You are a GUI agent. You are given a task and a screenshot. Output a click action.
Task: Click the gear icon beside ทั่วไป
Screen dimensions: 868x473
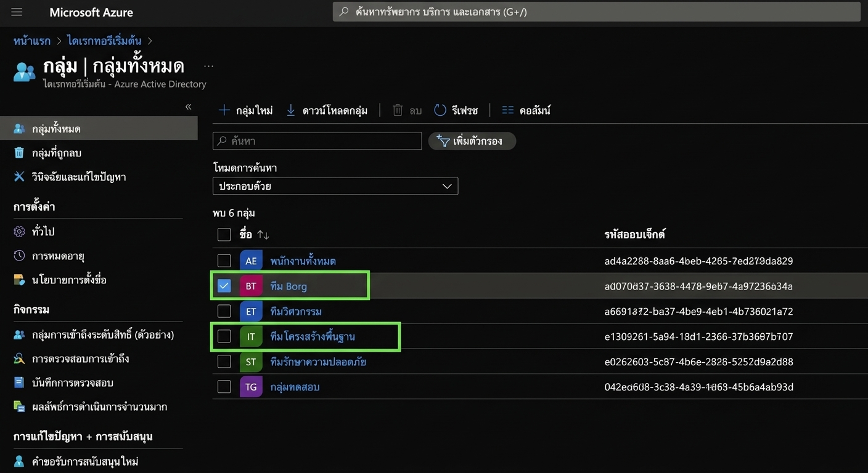20,232
